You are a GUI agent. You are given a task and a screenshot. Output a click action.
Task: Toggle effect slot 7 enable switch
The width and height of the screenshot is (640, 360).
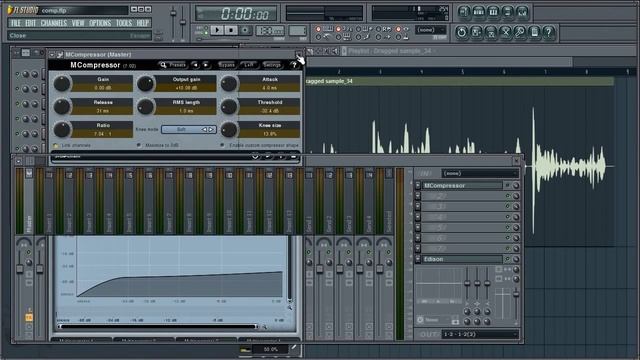(x=508, y=249)
